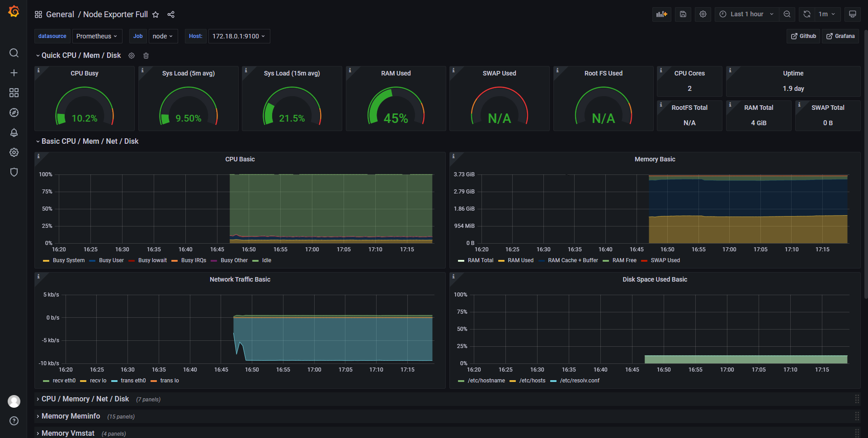Click the Root FS Used gauge panel
This screenshot has width=868, height=438.
point(604,99)
